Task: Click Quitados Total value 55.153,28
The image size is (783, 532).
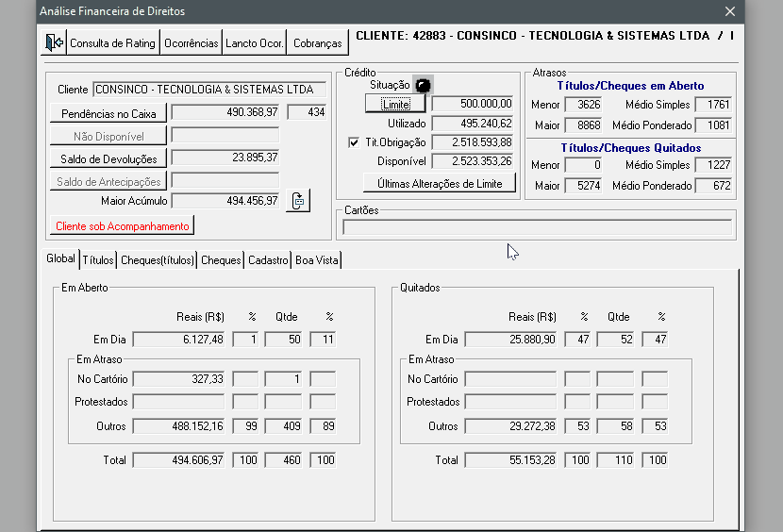Action: pos(511,460)
